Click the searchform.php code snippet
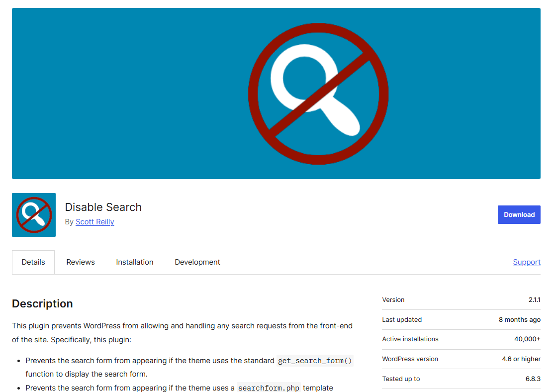The height and width of the screenshot is (392, 554). click(x=269, y=388)
